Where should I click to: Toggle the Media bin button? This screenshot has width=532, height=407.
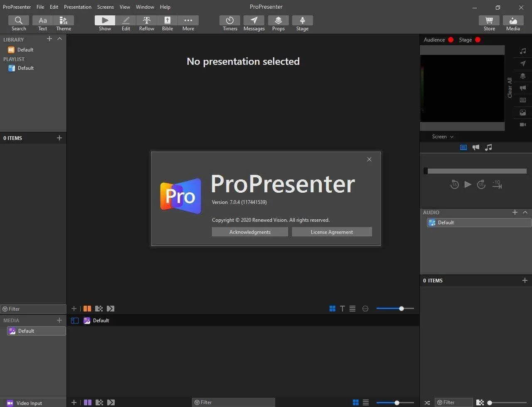pos(513,23)
